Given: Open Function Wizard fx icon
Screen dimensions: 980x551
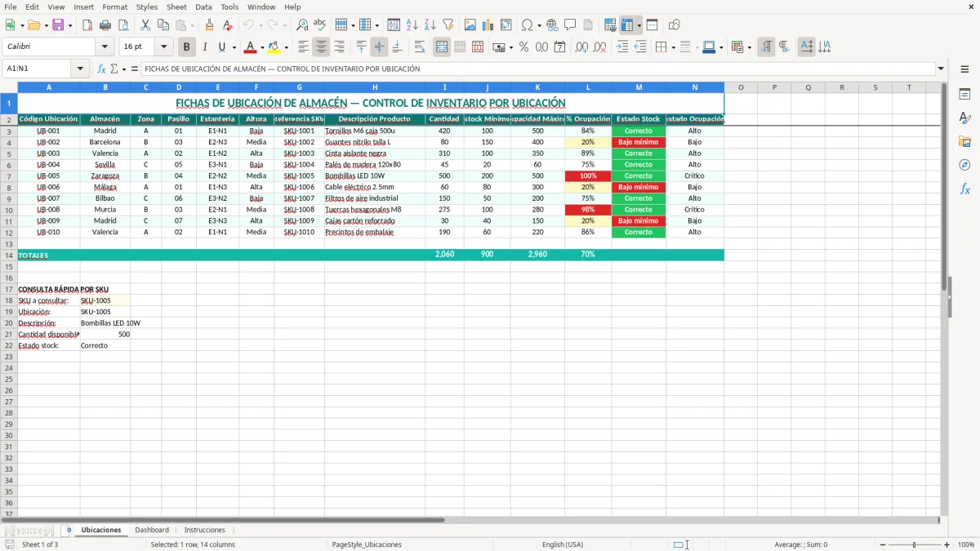Looking at the screenshot, I should tap(102, 69).
